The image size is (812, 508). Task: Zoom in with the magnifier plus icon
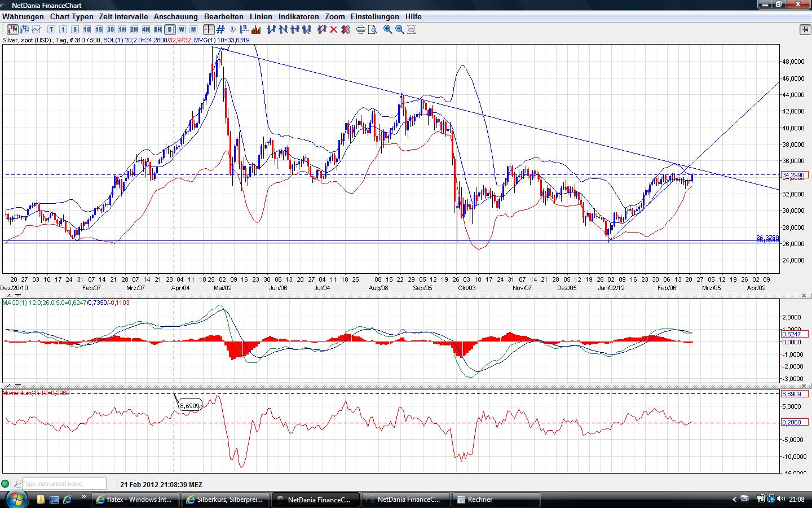388,29
